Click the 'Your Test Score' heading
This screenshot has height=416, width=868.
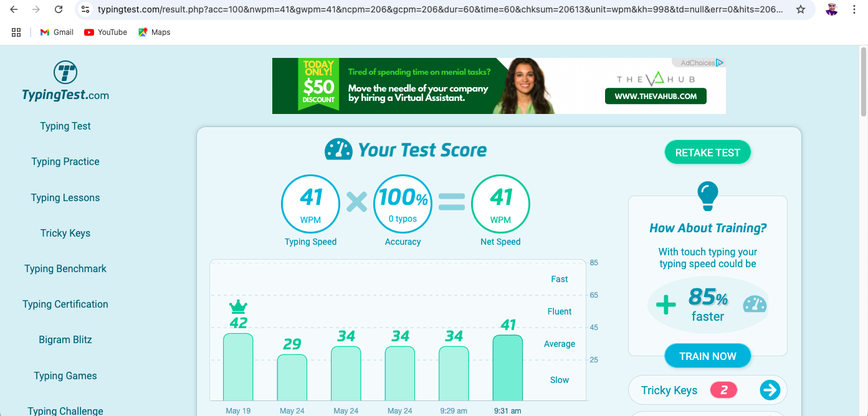point(422,150)
